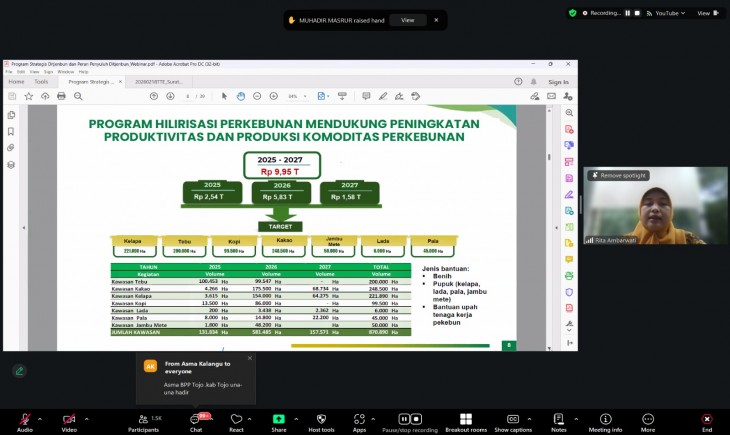
Task: Open the More menu
Action: [x=648, y=422]
